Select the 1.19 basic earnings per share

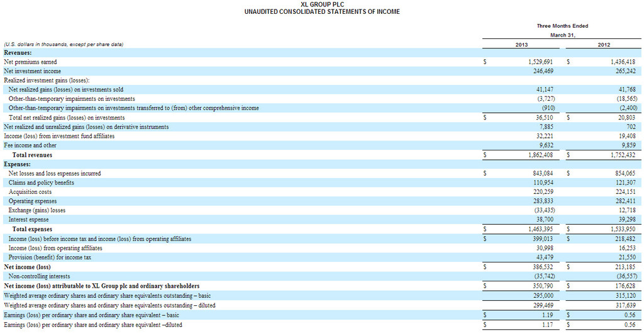pos(548,315)
